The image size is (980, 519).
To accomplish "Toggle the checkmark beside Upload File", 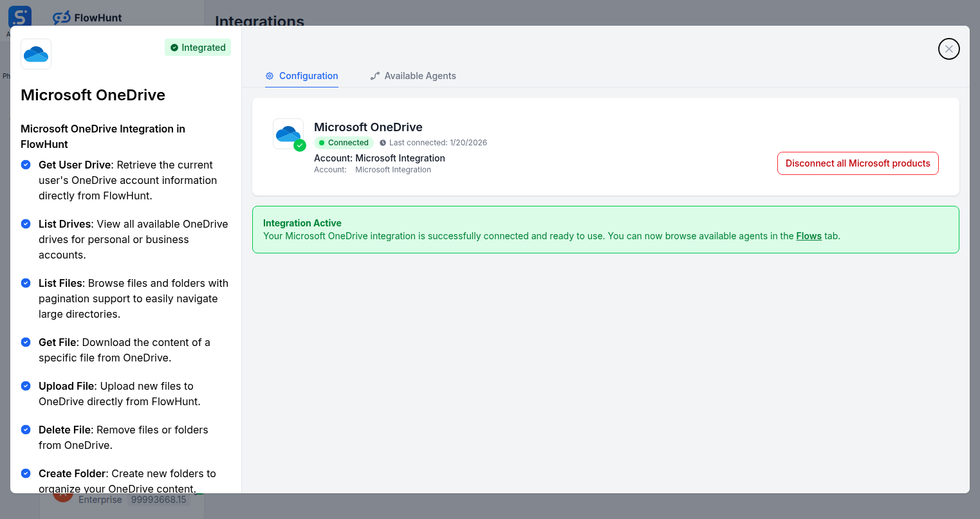I will click(26, 386).
